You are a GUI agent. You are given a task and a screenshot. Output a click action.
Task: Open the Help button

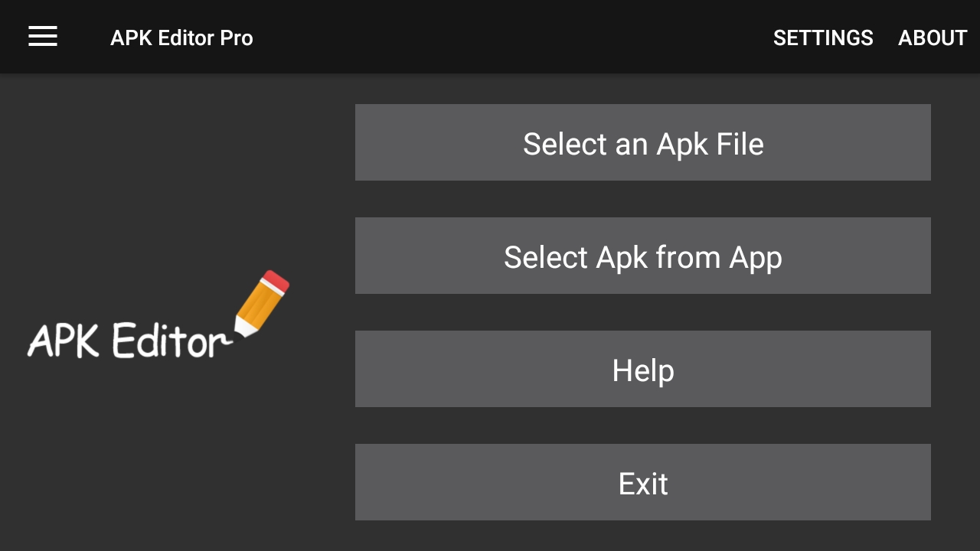(643, 369)
